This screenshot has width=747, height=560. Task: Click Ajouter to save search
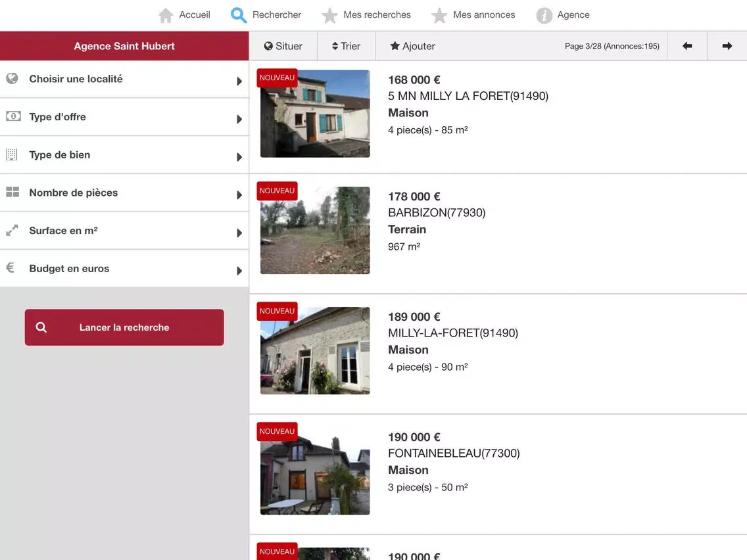tap(412, 46)
